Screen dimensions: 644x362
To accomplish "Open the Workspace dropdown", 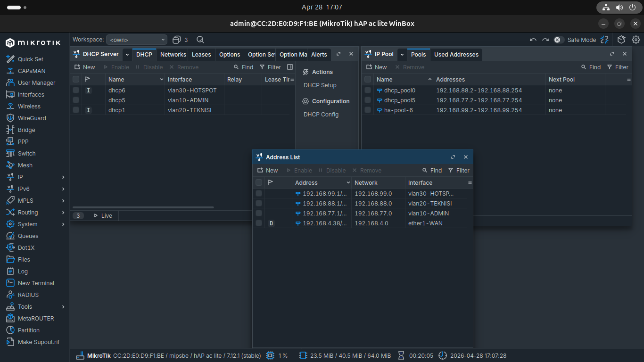I will 137,40.
